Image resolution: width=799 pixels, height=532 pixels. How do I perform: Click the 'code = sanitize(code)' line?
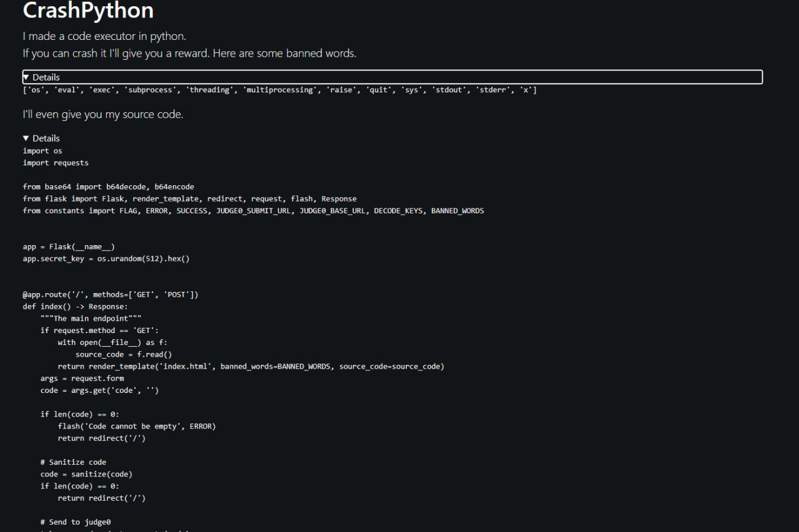[x=86, y=475]
